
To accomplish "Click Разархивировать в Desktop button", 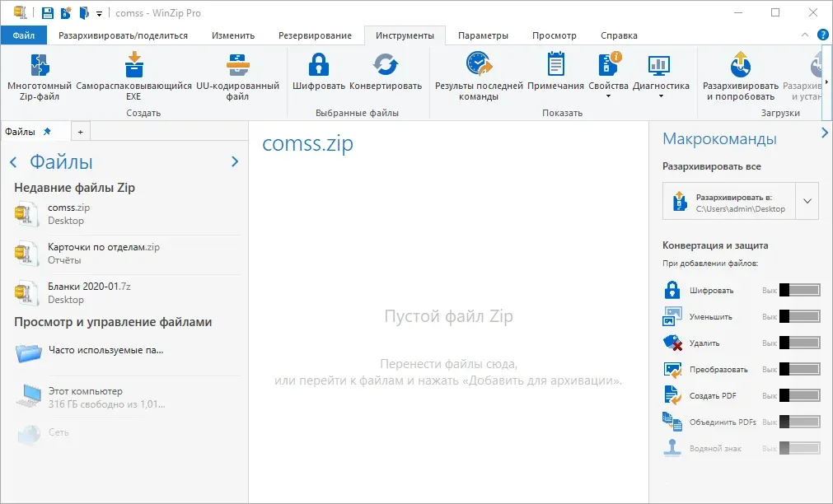I will click(729, 201).
